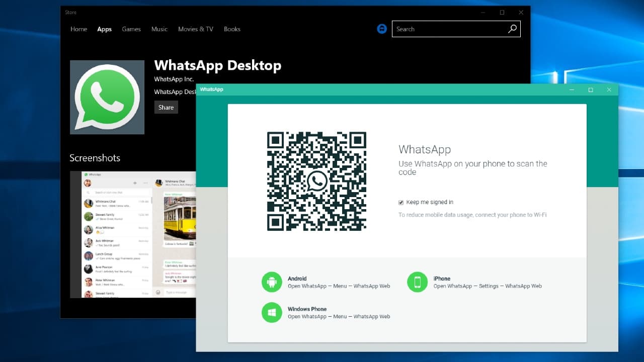Click the magnifier icon in the search box
644x362 pixels.
(x=512, y=29)
